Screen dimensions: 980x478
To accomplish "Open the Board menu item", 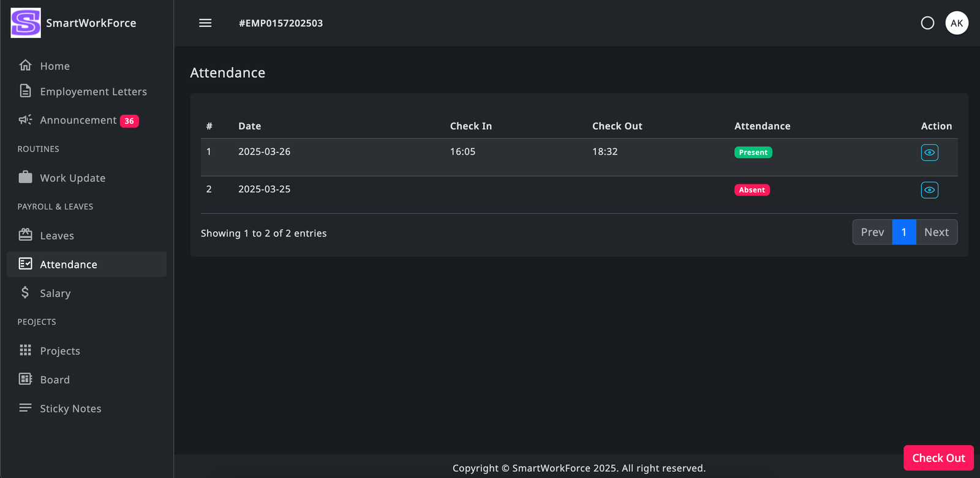I will pyautogui.click(x=55, y=380).
